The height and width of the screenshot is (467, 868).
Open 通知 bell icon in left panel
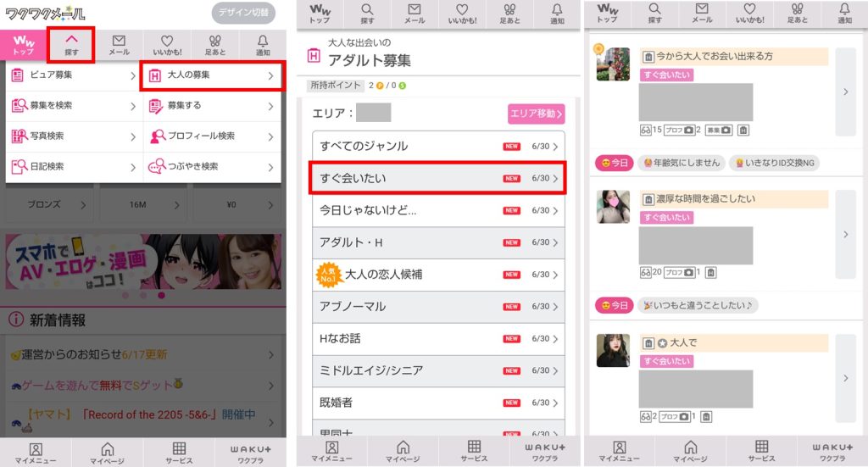[x=263, y=45]
